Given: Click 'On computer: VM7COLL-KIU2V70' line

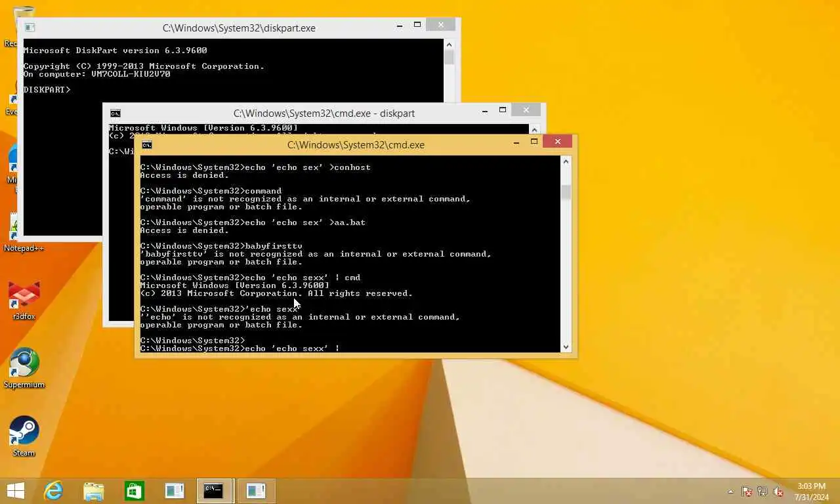Looking at the screenshot, I should (96, 74).
